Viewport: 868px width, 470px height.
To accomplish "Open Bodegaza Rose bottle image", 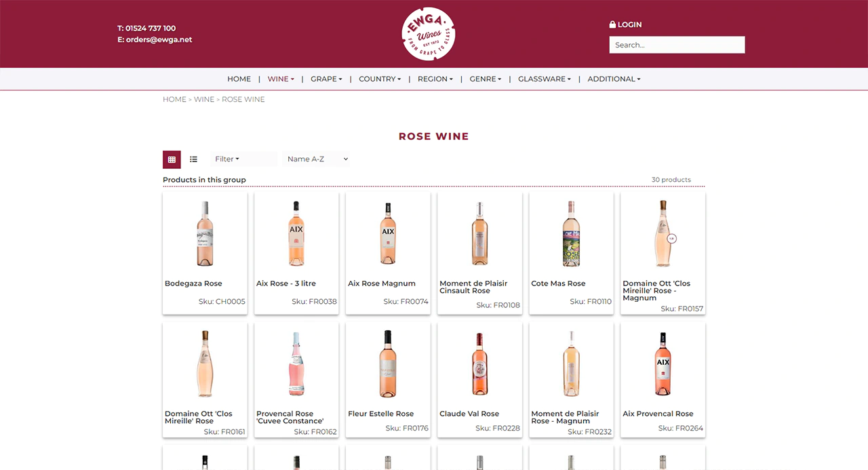I will [205, 234].
